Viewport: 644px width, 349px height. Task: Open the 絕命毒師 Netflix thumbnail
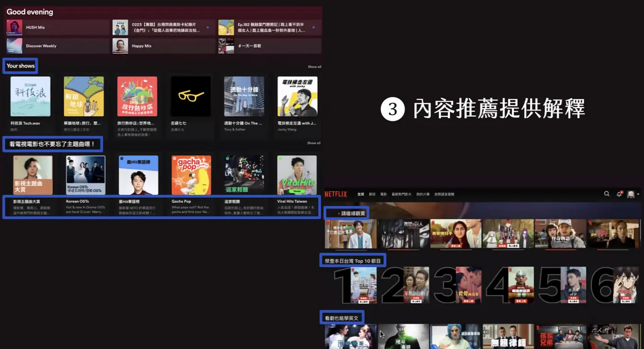pyautogui.click(x=403, y=337)
